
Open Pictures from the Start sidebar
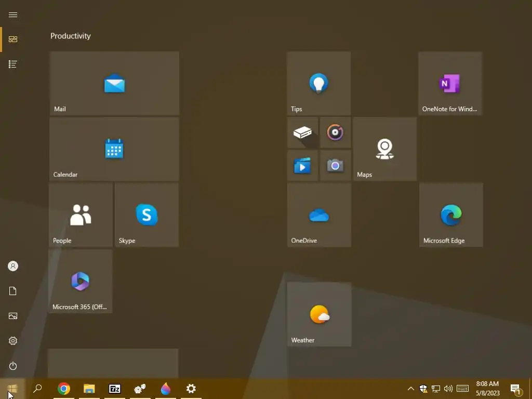pos(13,316)
